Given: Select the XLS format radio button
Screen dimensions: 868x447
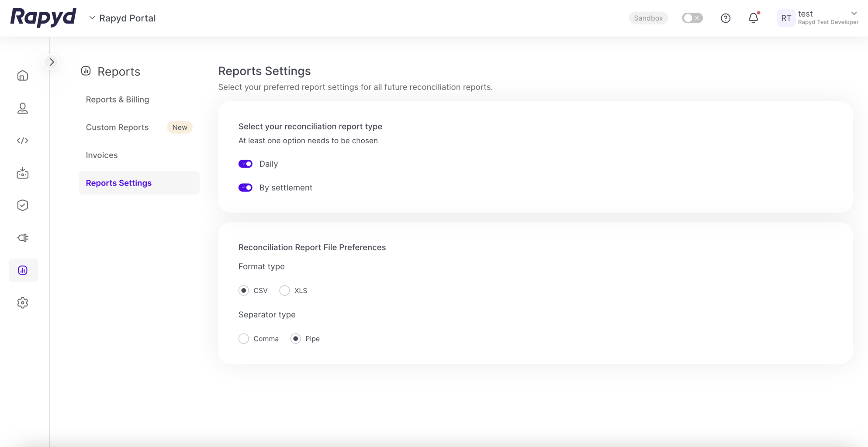Looking at the screenshot, I should click(x=284, y=291).
